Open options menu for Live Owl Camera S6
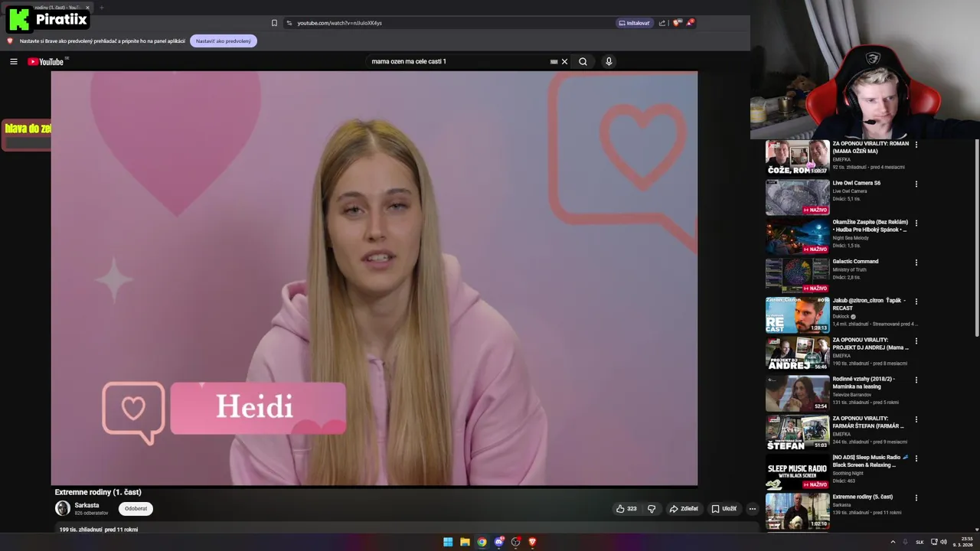 pos(916,184)
